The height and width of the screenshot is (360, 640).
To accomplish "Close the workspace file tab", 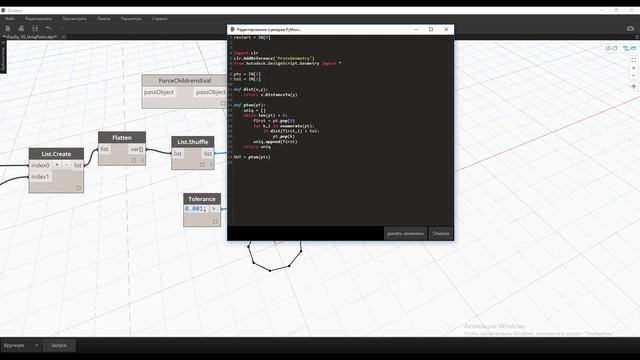I will [63, 37].
